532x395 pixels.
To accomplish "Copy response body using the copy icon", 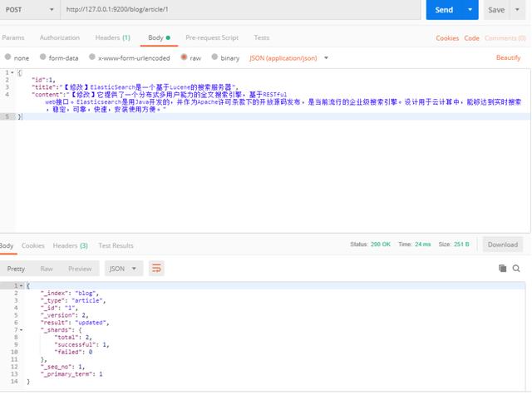I will click(x=502, y=269).
